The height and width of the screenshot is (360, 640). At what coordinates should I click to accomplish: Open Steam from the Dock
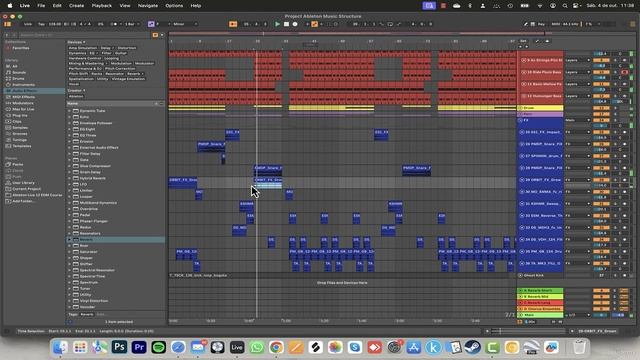473,347
